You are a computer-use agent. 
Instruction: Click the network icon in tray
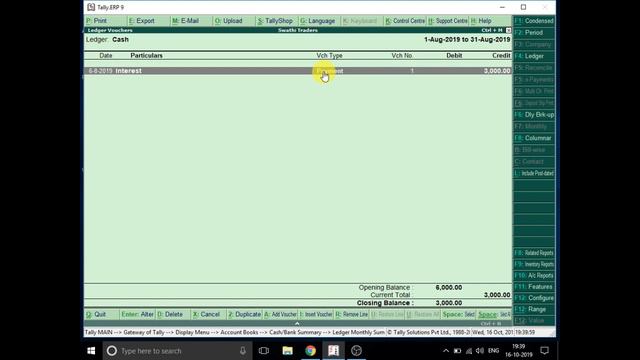(469, 351)
